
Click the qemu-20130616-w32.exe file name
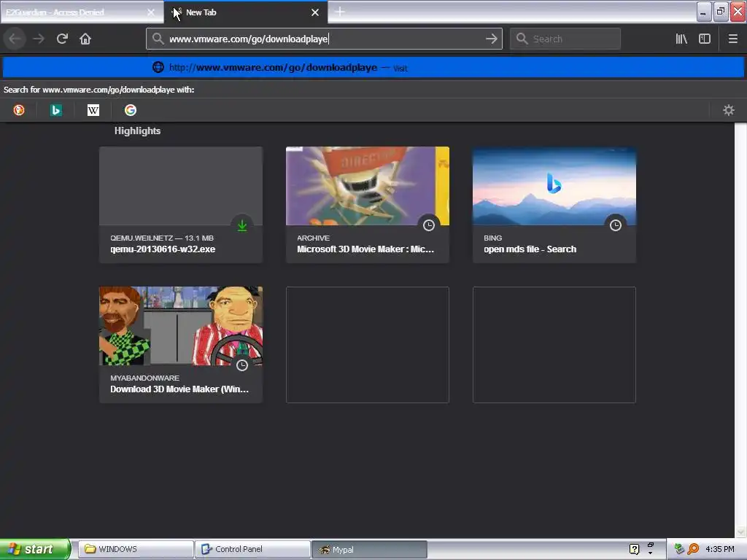tap(163, 249)
